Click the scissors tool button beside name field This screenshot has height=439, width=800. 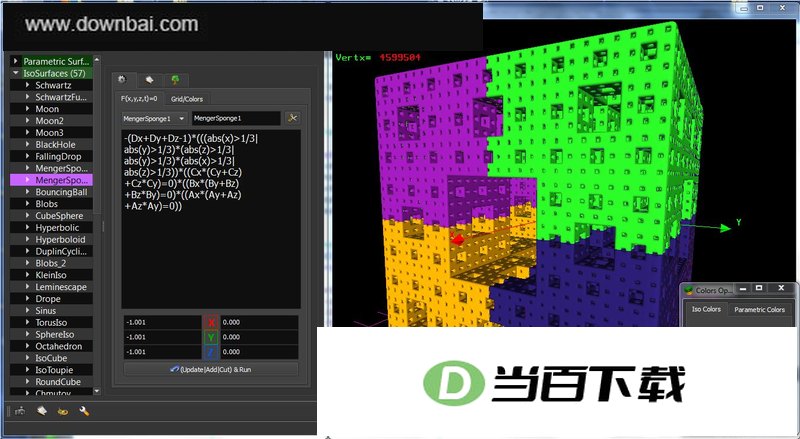tap(292, 118)
